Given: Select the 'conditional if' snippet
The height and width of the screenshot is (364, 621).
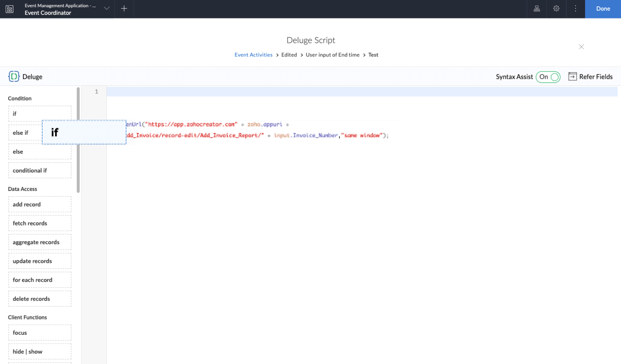Looking at the screenshot, I should (39, 170).
